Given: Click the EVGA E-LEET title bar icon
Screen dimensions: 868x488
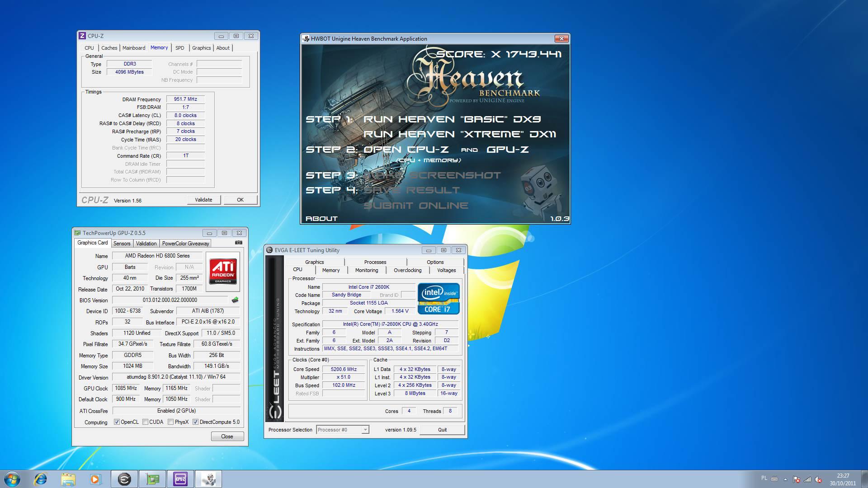Looking at the screenshot, I should point(269,250).
